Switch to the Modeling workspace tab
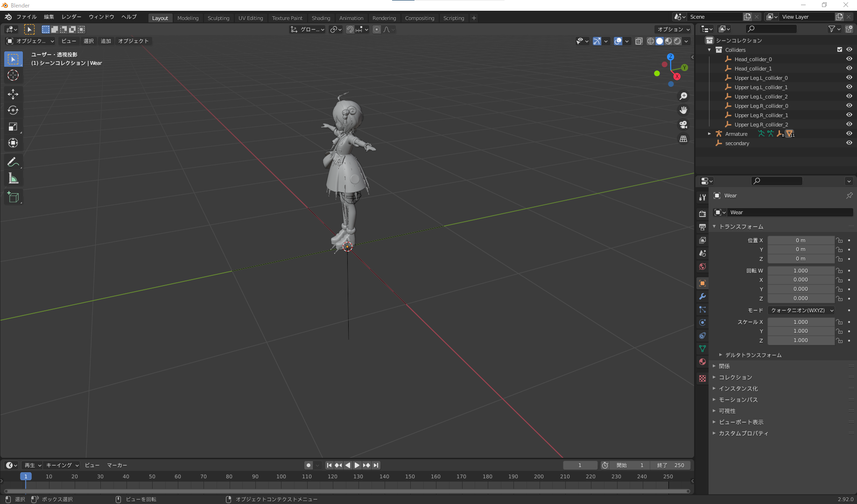Image resolution: width=857 pixels, height=504 pixels. point(188,18)
